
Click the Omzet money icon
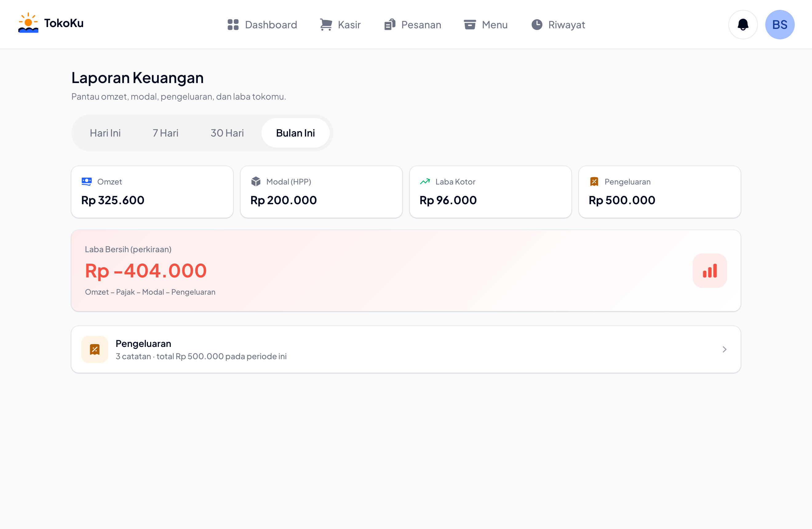pyautogui.click(x=87, y=181)
